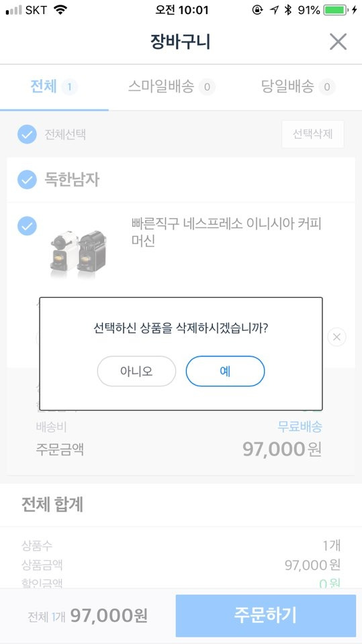Confirm deletion with the 예 button
This screenshot has height=644, width=362.
[x=225, y=371]
